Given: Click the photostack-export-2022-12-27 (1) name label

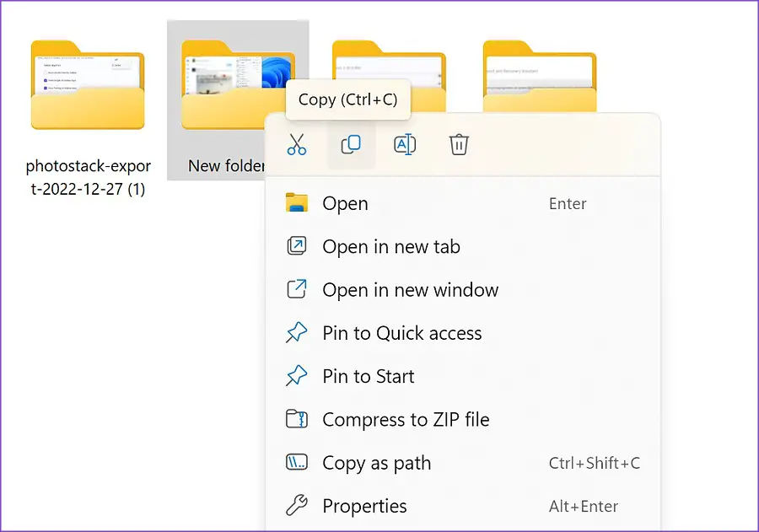Looking at the screenshot, I should point(88,177).
